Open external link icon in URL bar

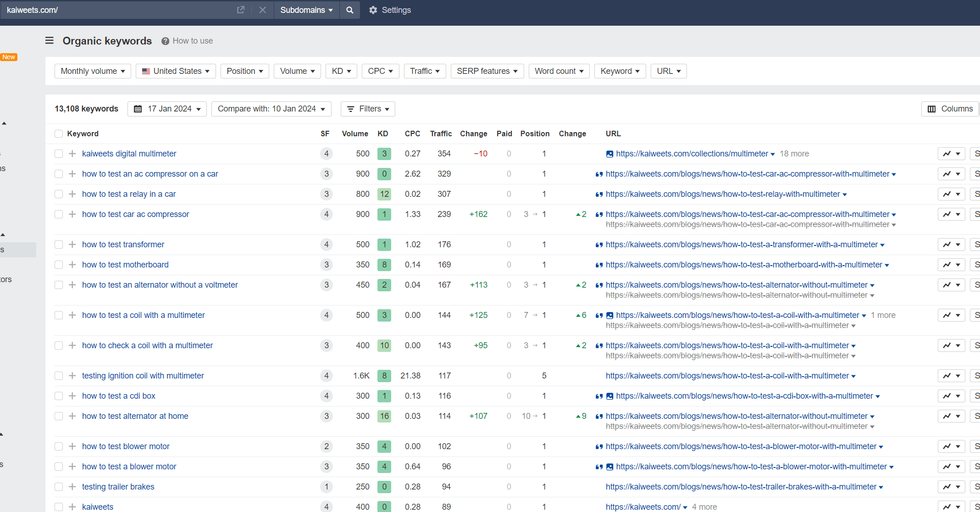pyautogui.click(x=240, y=10)
